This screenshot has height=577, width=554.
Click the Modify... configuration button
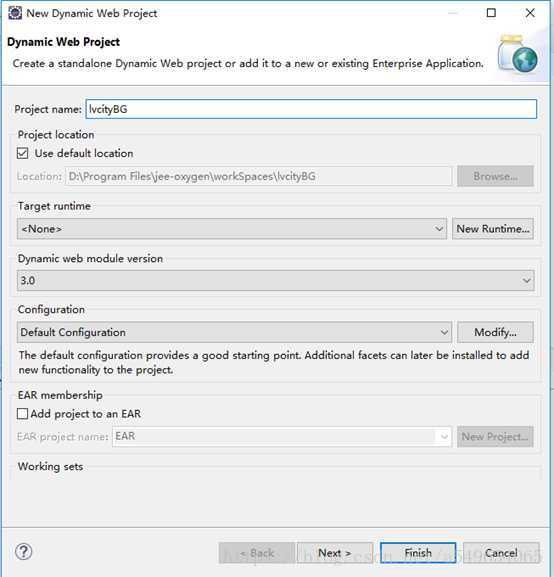click(495, 332)
